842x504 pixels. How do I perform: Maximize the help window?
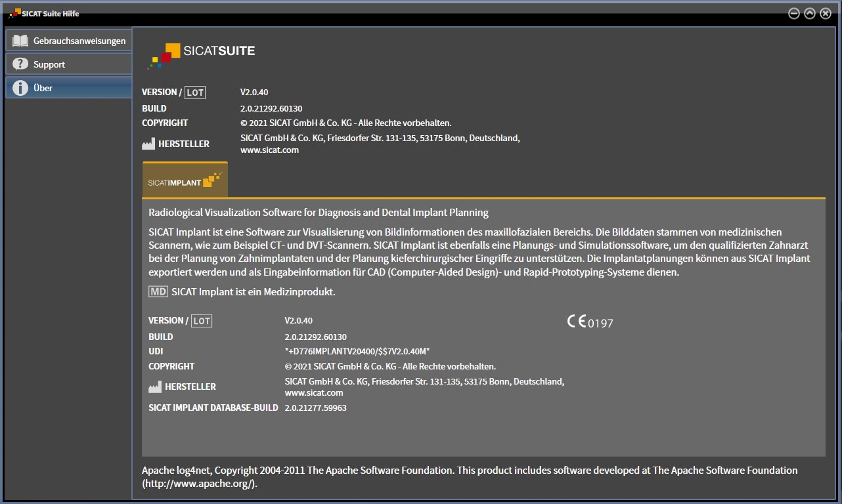tap(810, 13)
